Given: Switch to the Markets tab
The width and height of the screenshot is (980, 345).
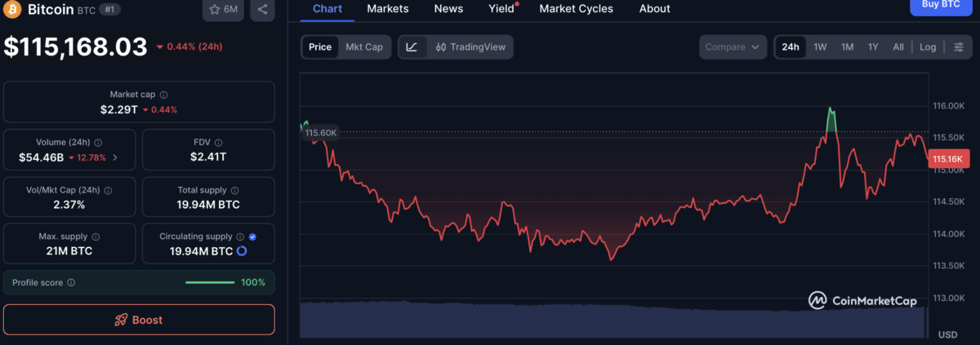Looking at the screenshot, I should pos(388,9).
